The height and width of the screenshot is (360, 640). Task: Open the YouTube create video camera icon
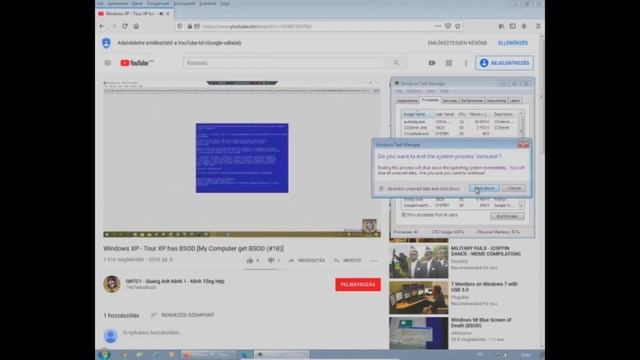pyautogui.click(x=432, y=63)
